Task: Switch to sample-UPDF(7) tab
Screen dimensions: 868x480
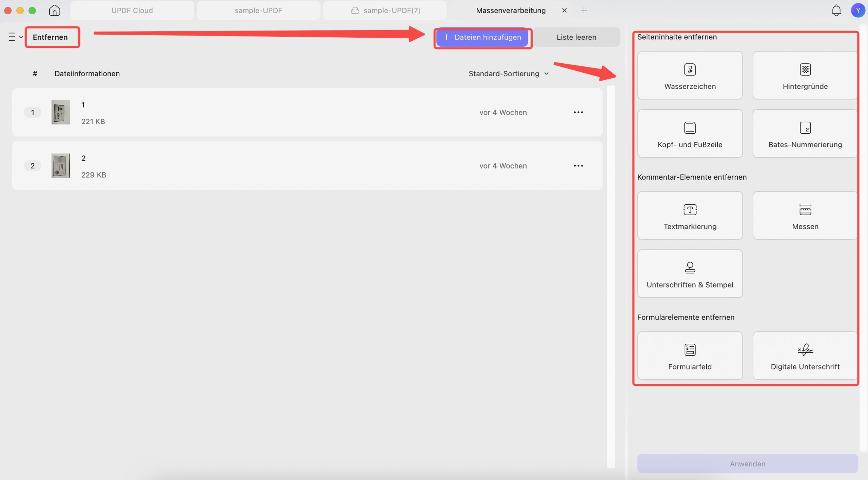Action: click(385, 11)
